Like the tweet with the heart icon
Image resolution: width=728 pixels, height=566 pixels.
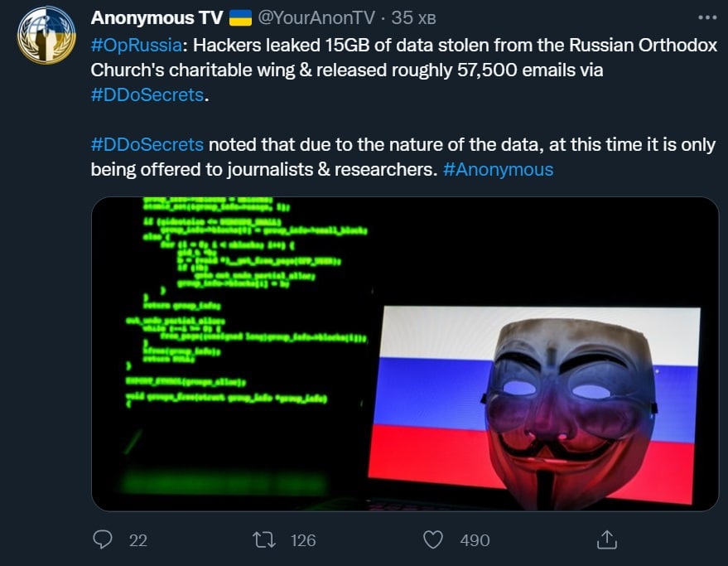click(x=433, y=539)
